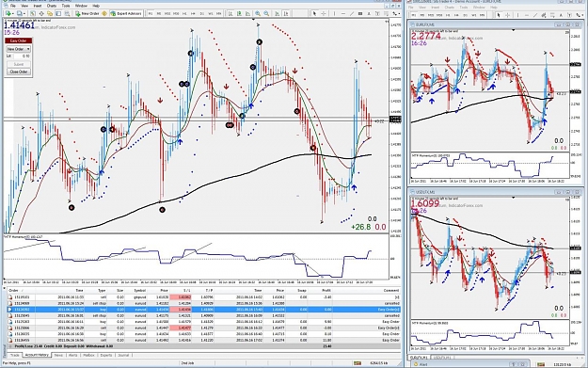Screen dimensions: 588x368
Task: Toggle Expert Advisors button
Action: pyautogui.click(x=126, y=13)
